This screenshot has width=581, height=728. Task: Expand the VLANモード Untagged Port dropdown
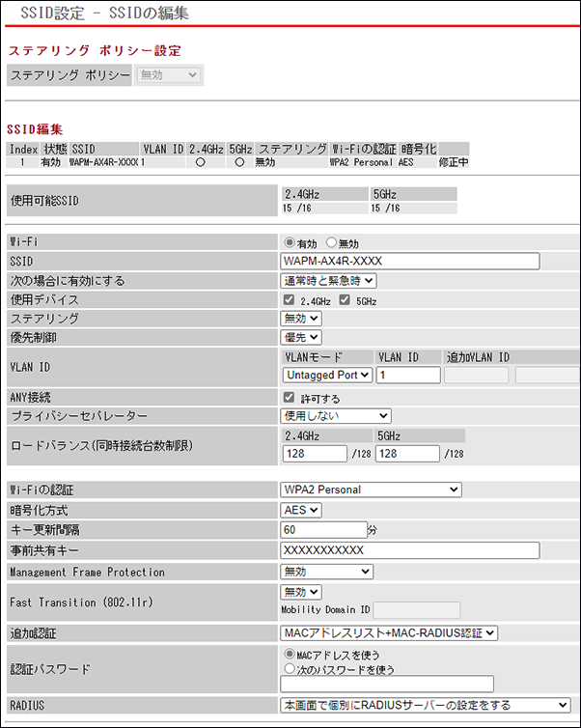(x=327, y=375)
